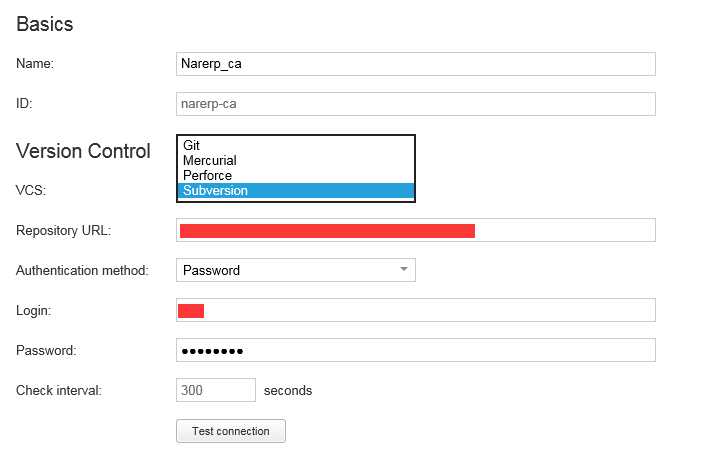The image size is (704, 451).
Task: Pick Perforce as the version control system
Action: pos(207,175)
